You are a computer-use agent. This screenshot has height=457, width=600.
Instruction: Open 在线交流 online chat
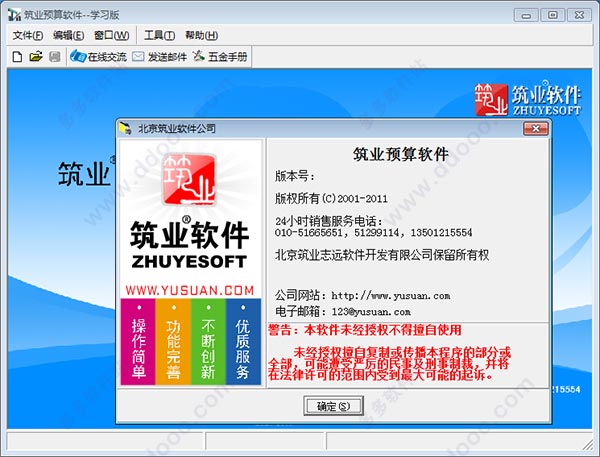(x=98, y=57)
